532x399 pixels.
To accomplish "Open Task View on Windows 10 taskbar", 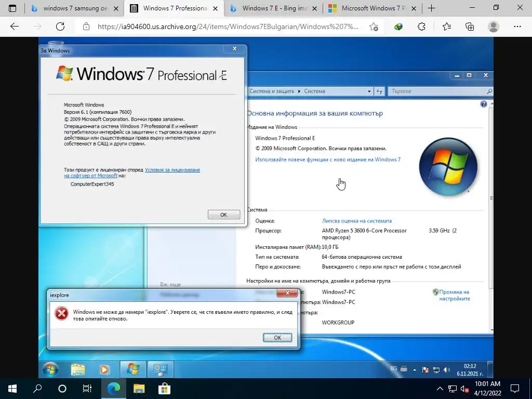I will coord(87,389).
